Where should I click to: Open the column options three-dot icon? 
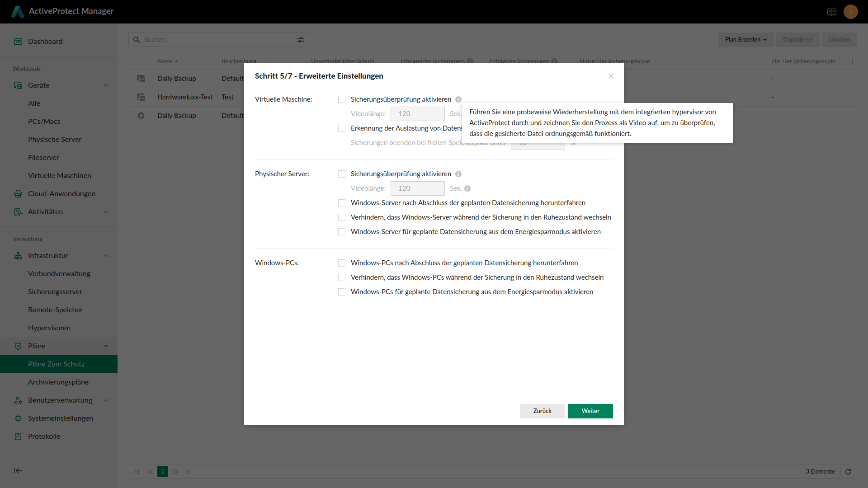pos(853,61)
